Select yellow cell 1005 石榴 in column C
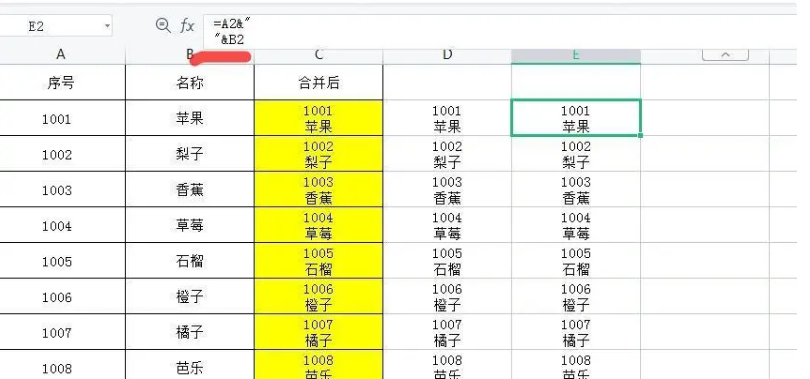 tap(319, 261)
